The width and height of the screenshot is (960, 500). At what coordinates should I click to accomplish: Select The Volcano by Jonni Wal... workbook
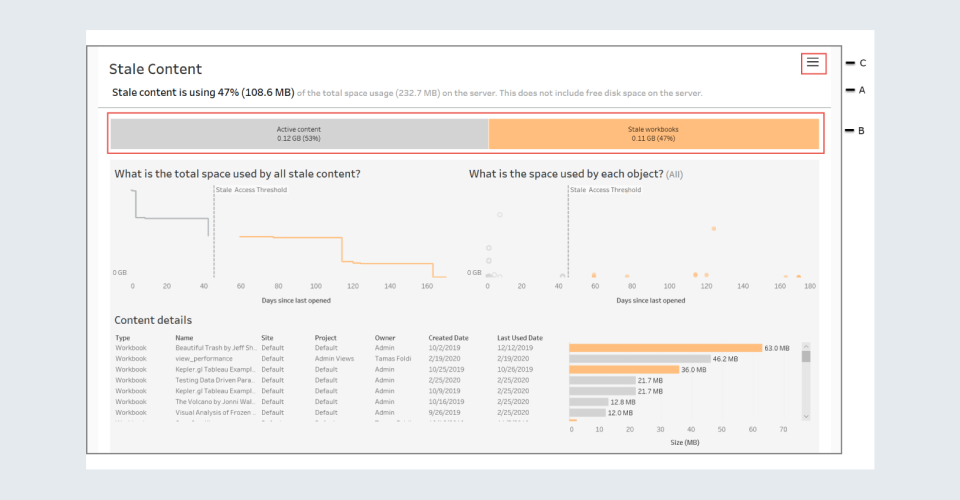[217, 401]
